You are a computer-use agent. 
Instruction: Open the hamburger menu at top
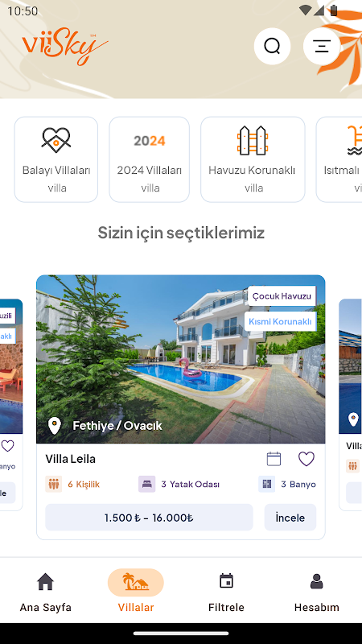point(322,47)
